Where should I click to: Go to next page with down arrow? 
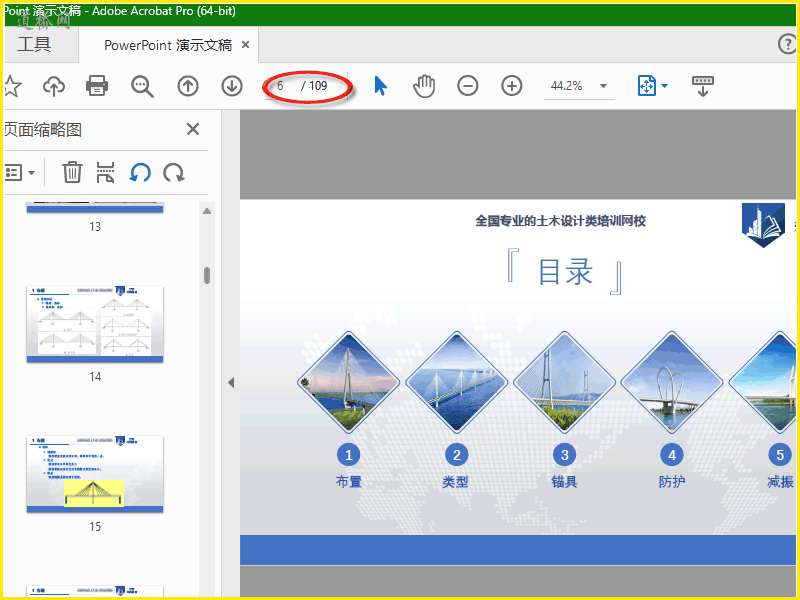coord(232,86)
